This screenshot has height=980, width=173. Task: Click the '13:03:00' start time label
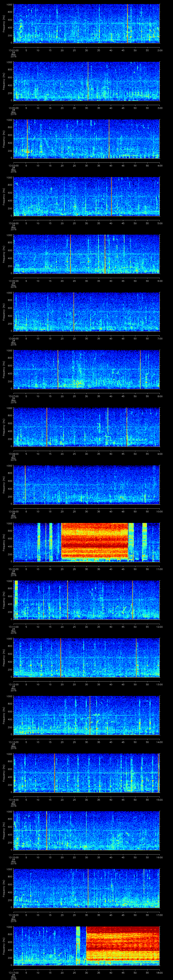pyautogui.click(x=14, y=166)
